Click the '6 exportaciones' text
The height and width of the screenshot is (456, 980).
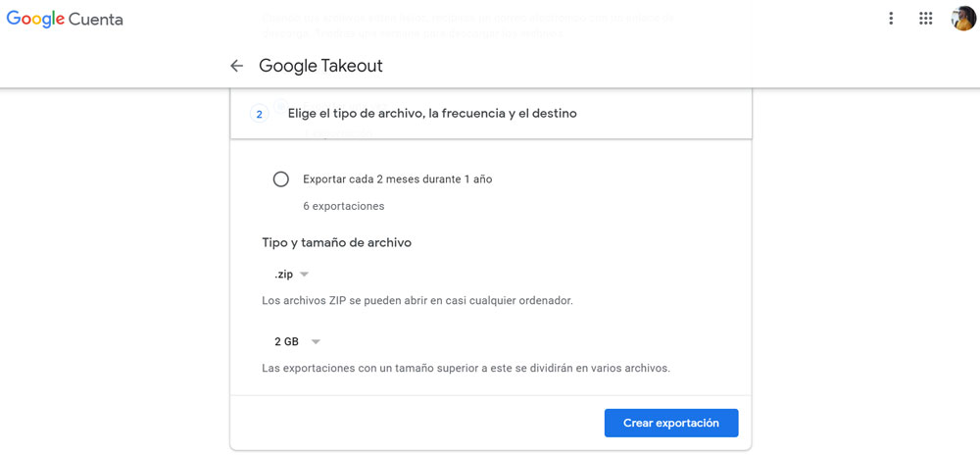pyautogui.click(x=343, y=206)
